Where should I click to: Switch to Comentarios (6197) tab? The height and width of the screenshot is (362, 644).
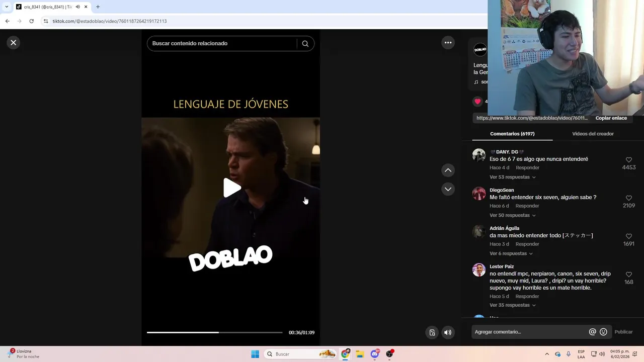(x=512, y=134)
